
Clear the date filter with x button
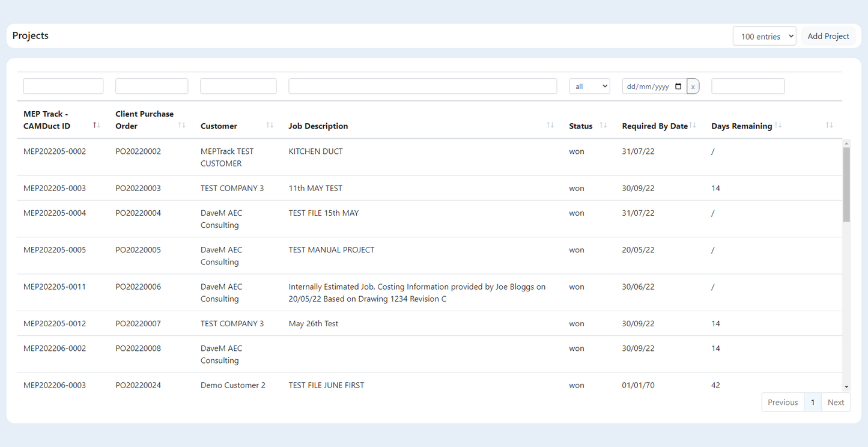(693, 87)
